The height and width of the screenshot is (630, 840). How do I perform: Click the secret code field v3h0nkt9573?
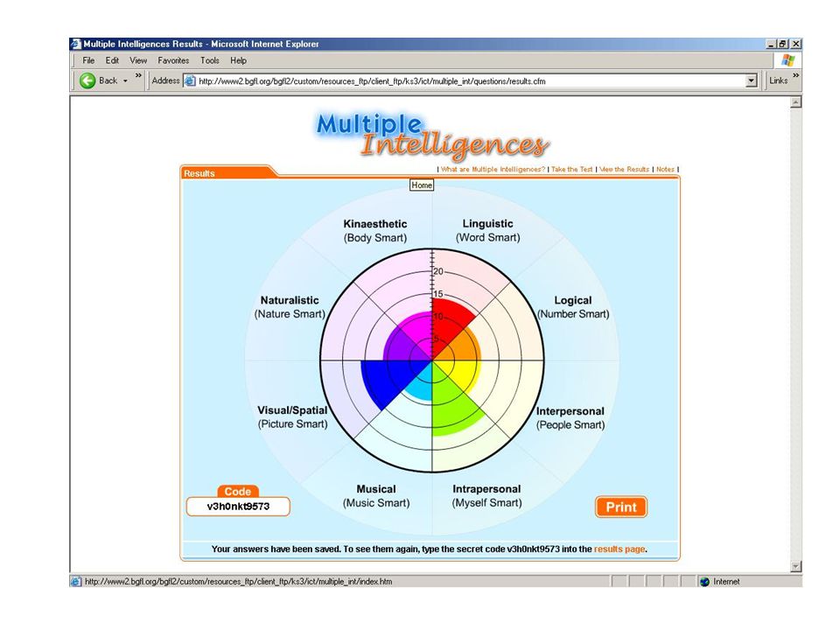coord(238,507)
